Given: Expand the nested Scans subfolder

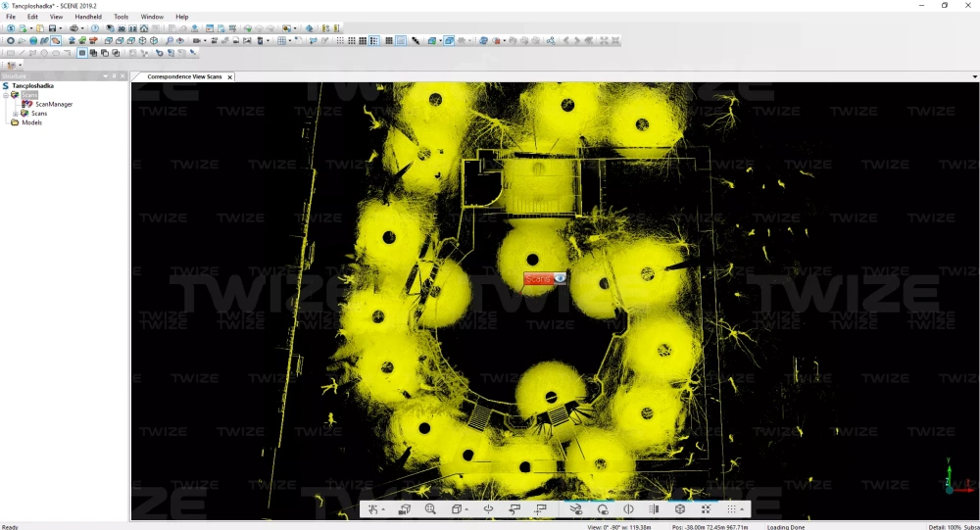Looking at the screenshot, I should [x=15, y=114].
